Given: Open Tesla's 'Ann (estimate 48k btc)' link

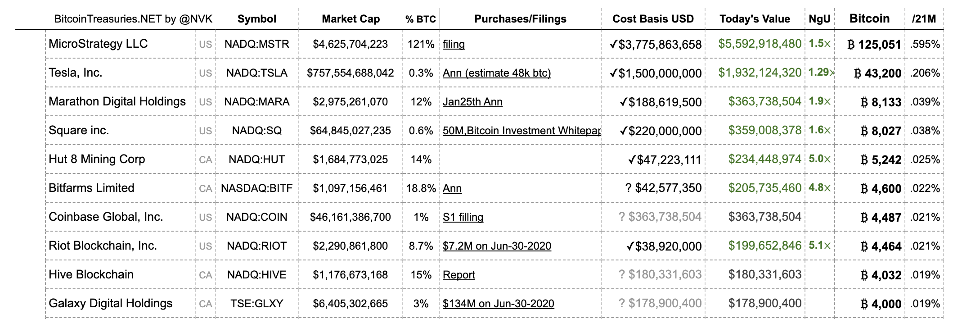Looking at the screenshot, I should click(x=496, y=73).
